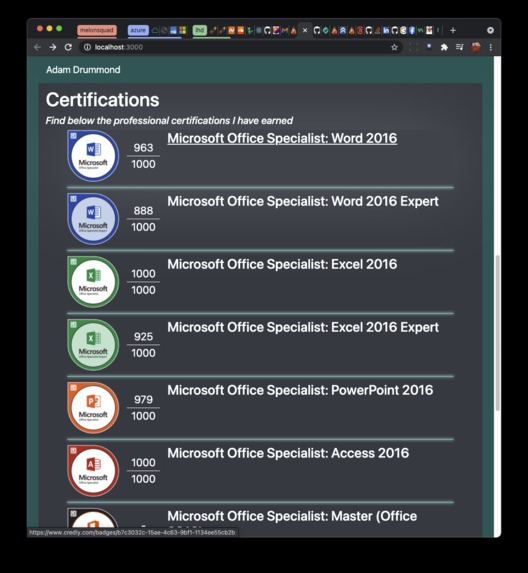Open the Word 2016 Expert certification title
Image resolution: width=528 pixels, height=573 pixels.
coord(303,201)
